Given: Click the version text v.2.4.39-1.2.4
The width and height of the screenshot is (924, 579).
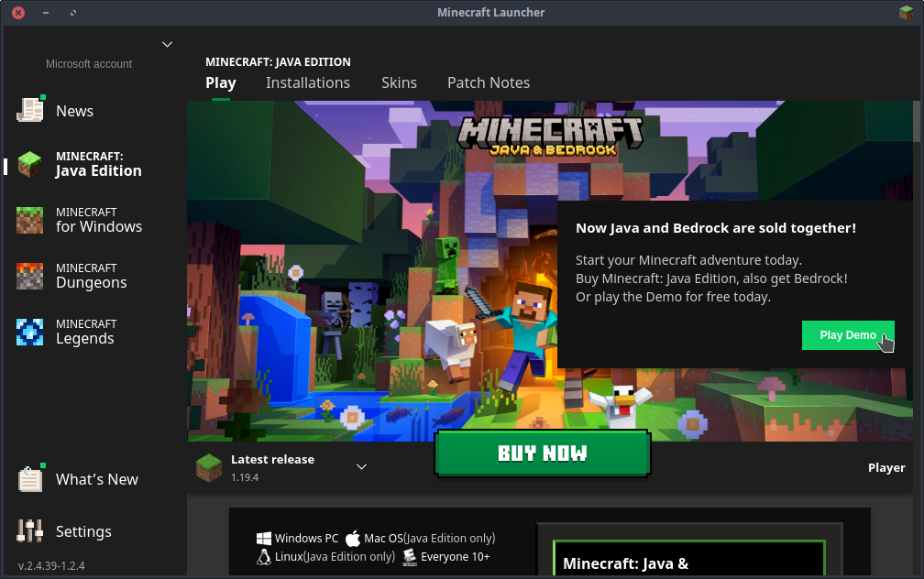Looking at the screenshot, I should [51, 565].
